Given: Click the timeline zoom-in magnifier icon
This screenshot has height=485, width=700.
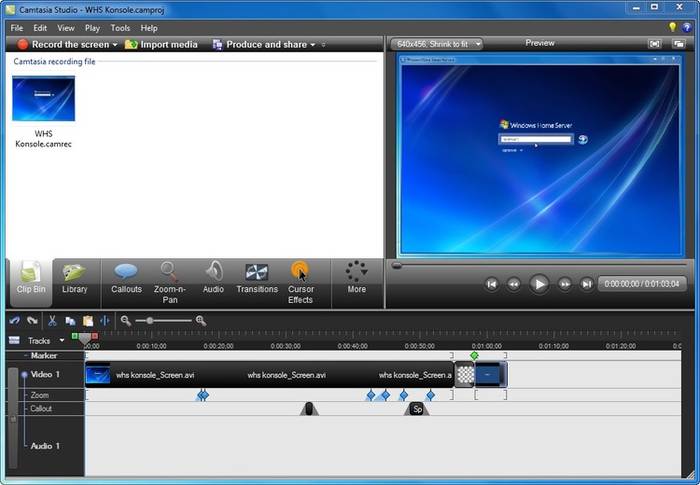Looking at the screenshot, I should (x=201, y=321).
